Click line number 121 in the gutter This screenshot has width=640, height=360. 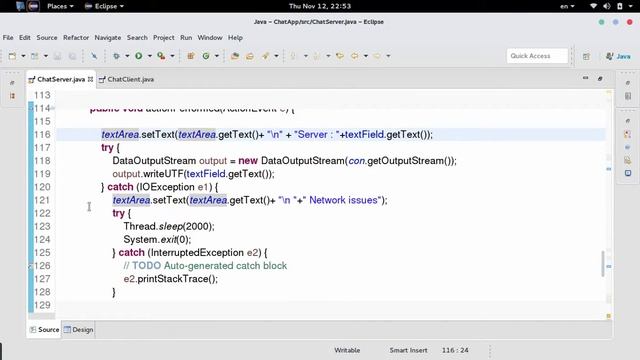[x=42, y=200]
